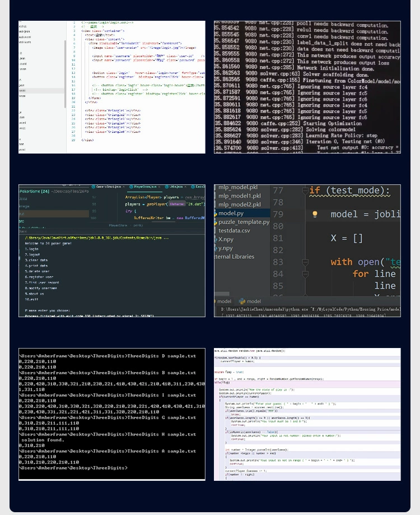Click the file icon on GenericStack.java tab

pyautogui.click(x=93, y=187)
